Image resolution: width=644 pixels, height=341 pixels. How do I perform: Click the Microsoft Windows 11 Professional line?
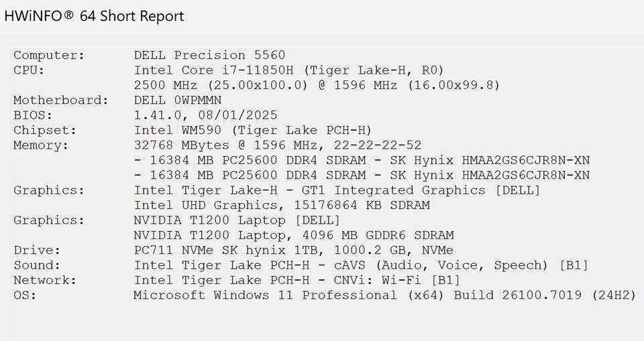tap(384, 295)
